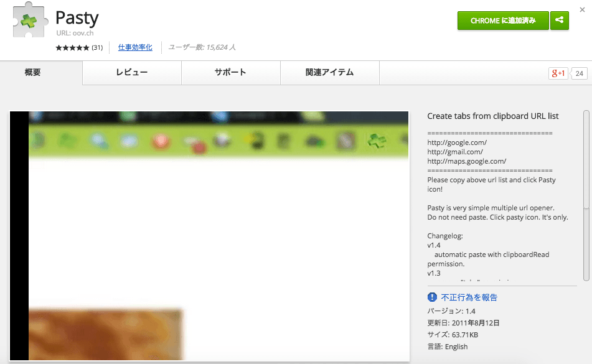592x364 pixels.
Task: Click the green 'CHROME に追加済み' button
Action: [503, 21]
